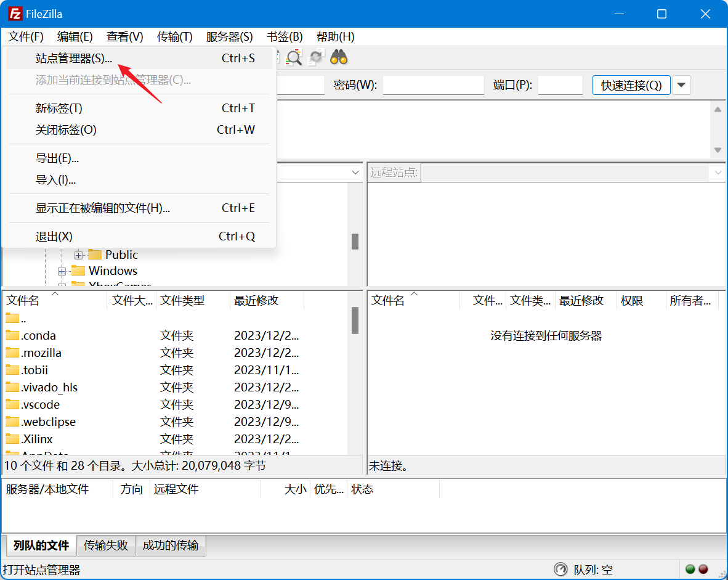This screenshot has width=728, height=580.
Task: Open the Help (帮助) menu
Action: 335,37
